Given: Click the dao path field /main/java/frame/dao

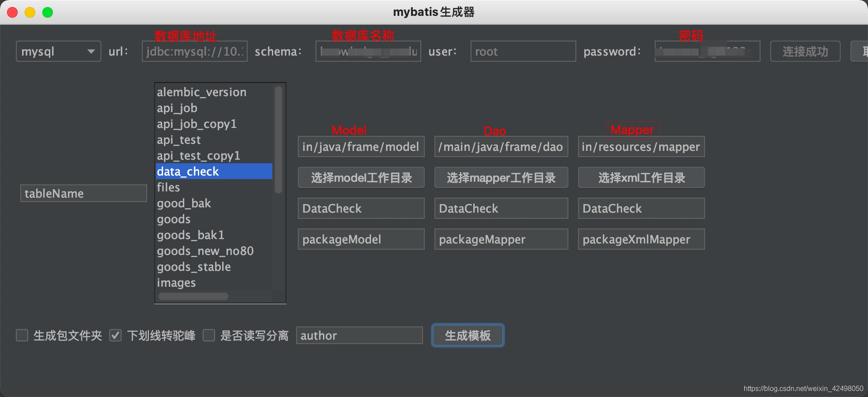Looking at the screenshot, I should point(501,146).
